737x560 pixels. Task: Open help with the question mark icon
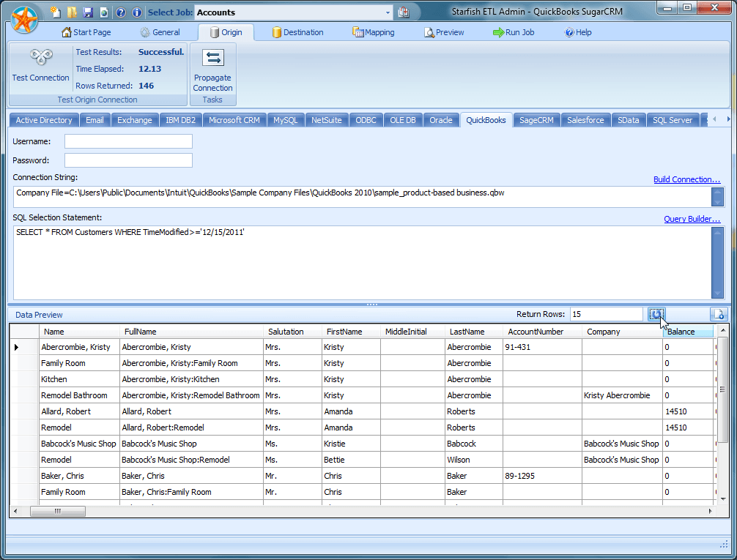click(121, 12)
